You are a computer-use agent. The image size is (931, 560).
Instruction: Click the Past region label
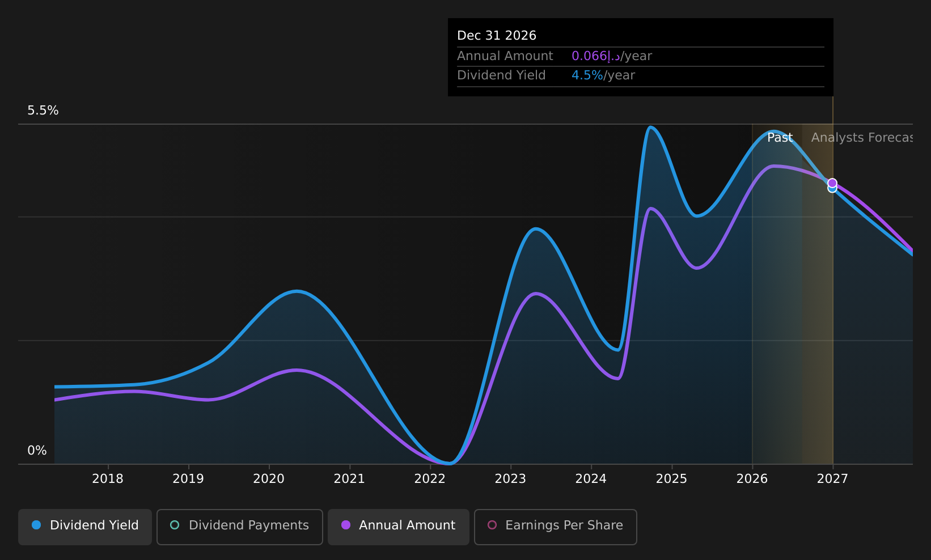pyautogui.click(x=780, y=138)
